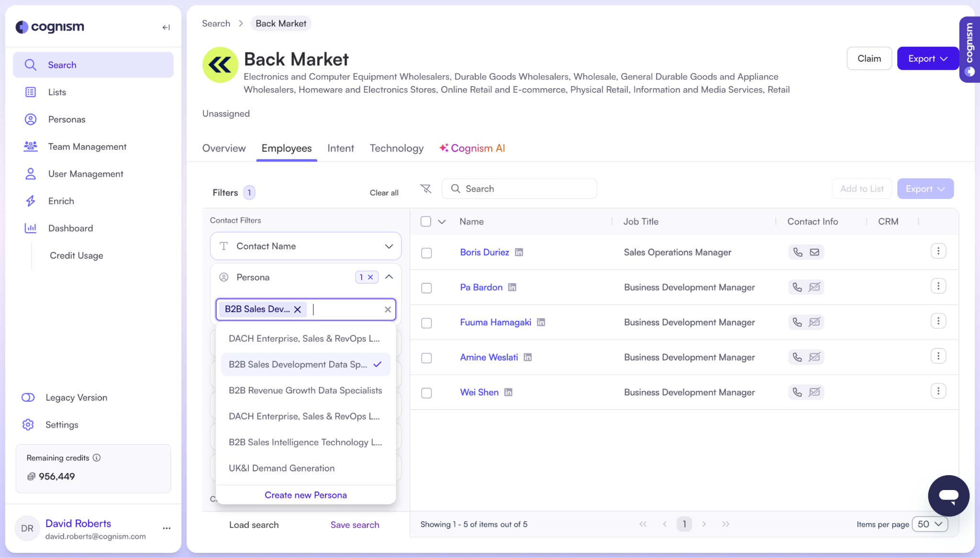Open three-dot menu for Wei Shen
The image size is (980, 558).
coord(938,391)
